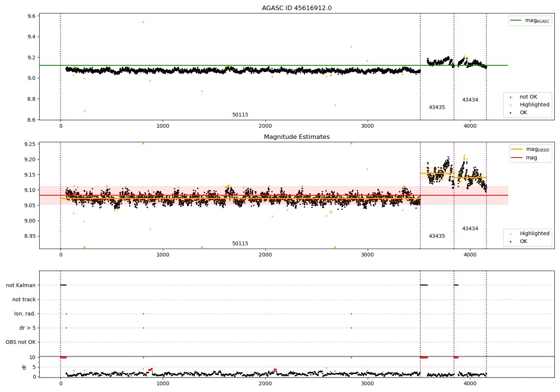Click the "Ion. rad." axis label
Image resolution: width=560 pixels, height=392 pixels.
[x=25, y=314]
